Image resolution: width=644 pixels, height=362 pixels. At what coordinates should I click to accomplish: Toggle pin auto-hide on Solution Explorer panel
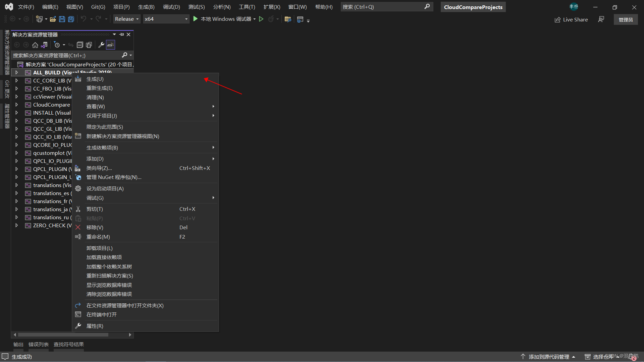point(121,35)
